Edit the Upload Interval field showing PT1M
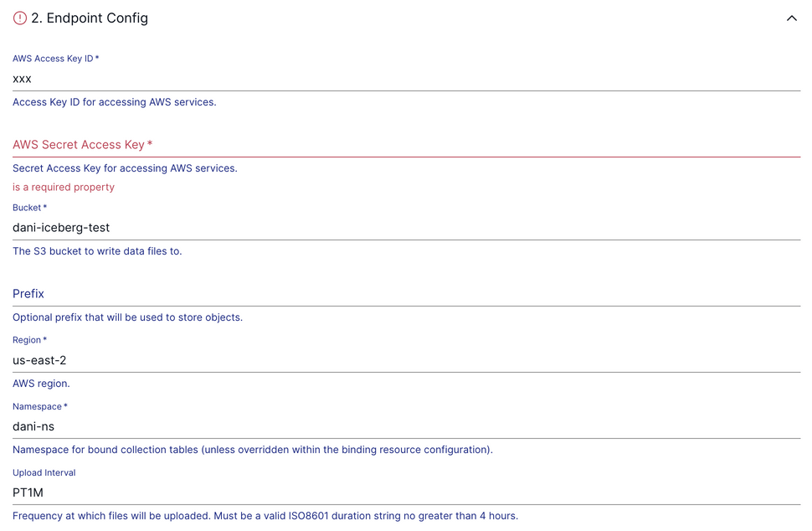 point(406,492)
